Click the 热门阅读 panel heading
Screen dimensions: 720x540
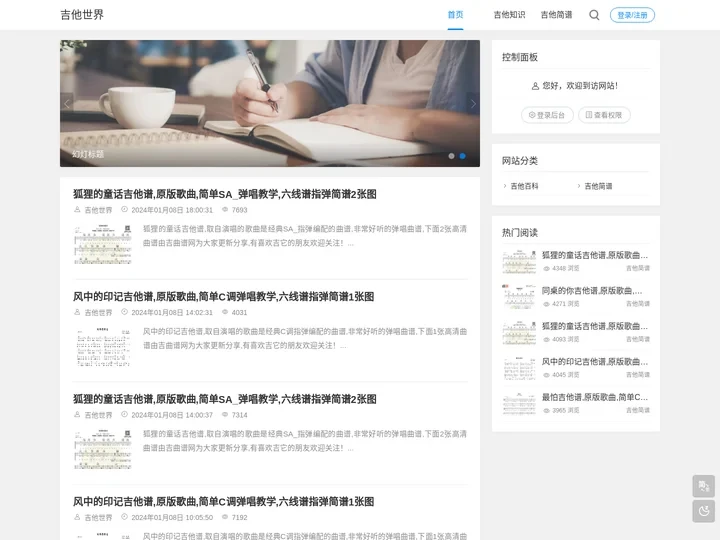[520, 233]
